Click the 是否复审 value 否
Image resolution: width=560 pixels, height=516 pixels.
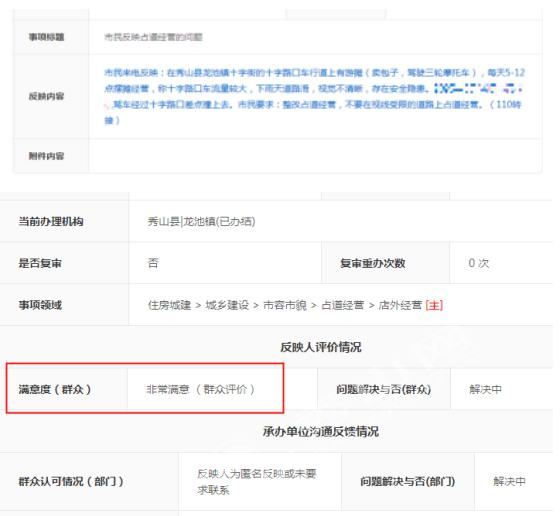[153, 263]
